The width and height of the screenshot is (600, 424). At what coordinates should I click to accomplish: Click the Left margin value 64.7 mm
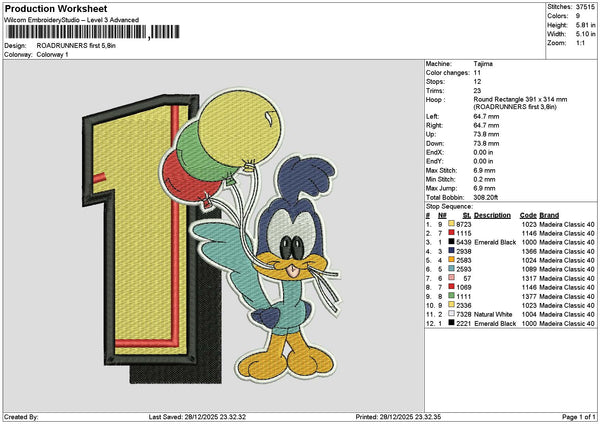click(x=486, y=116)
